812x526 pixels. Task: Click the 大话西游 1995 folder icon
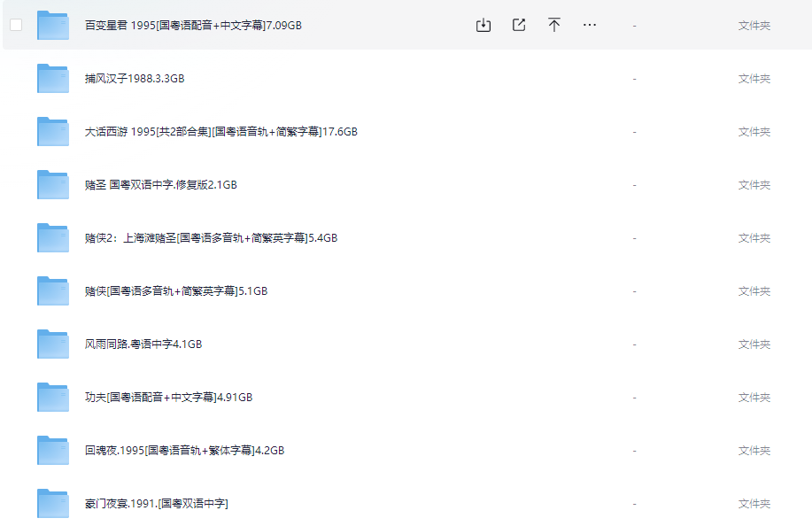(x=53, y=132)
